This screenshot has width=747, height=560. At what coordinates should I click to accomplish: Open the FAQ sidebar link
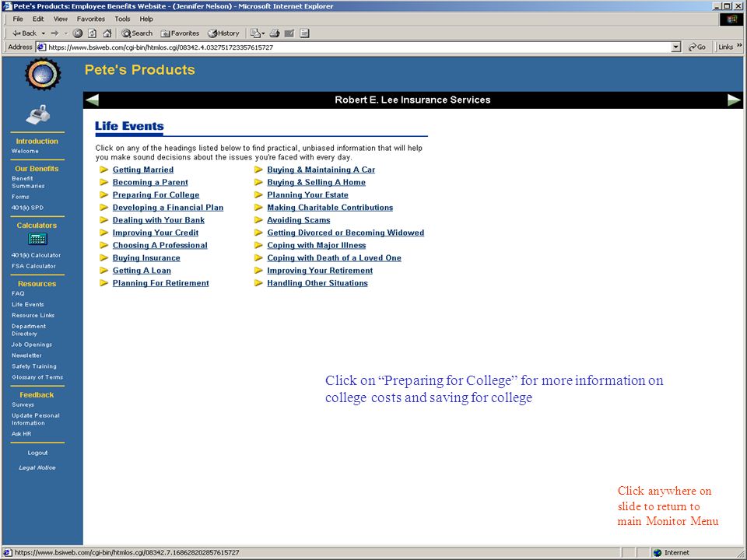point(18,293)
